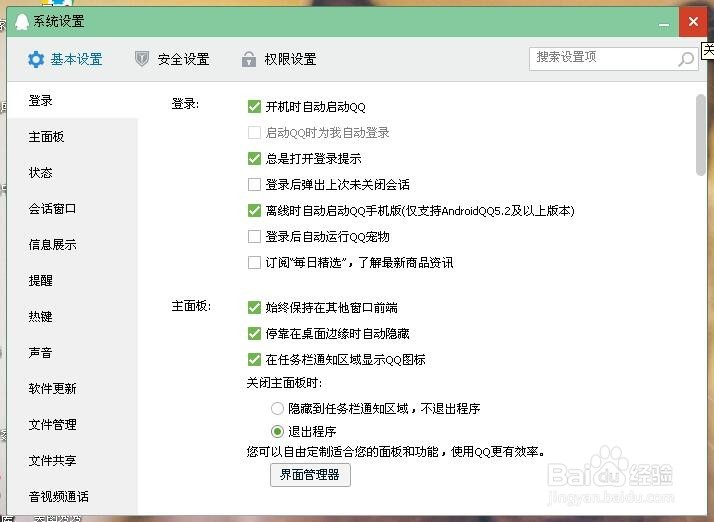Open 会话窗口 settings in sidebar

(72, 209)
